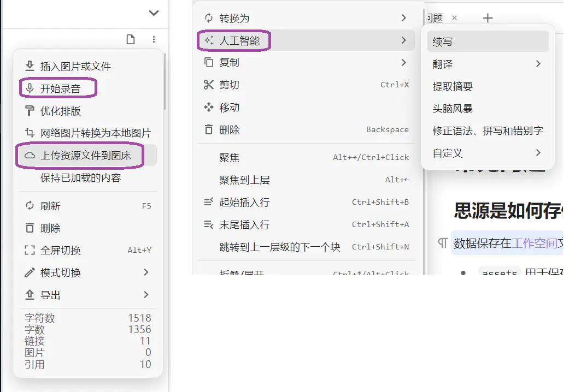Click the scissors icon beside 剪切
Viewport: 575px width, 392px height.
pyautogui.click(x=209, y=85)
